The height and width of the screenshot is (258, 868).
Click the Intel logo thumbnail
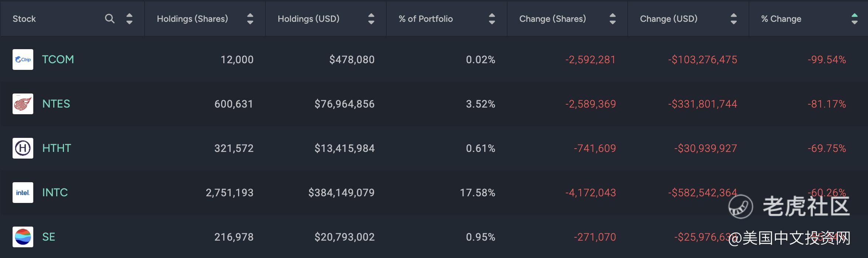click(x=23, y=193)
